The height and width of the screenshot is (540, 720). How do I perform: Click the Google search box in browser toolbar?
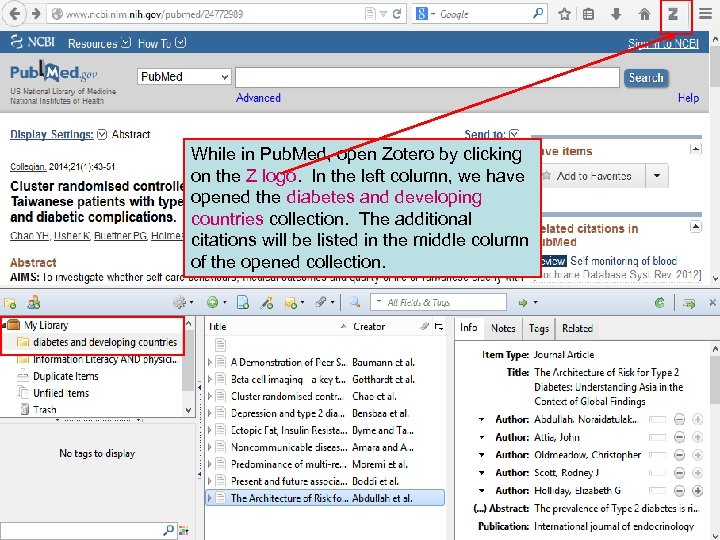480,14
